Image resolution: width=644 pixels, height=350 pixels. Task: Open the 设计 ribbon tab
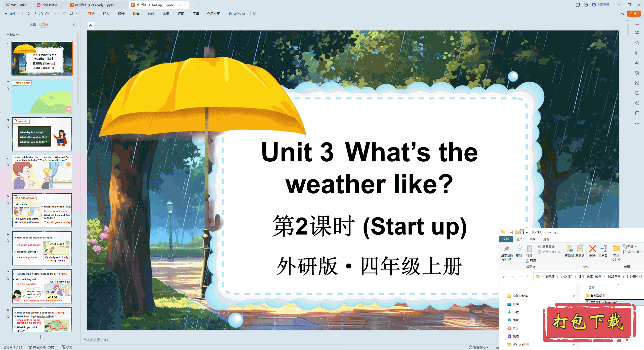(121, 14)
